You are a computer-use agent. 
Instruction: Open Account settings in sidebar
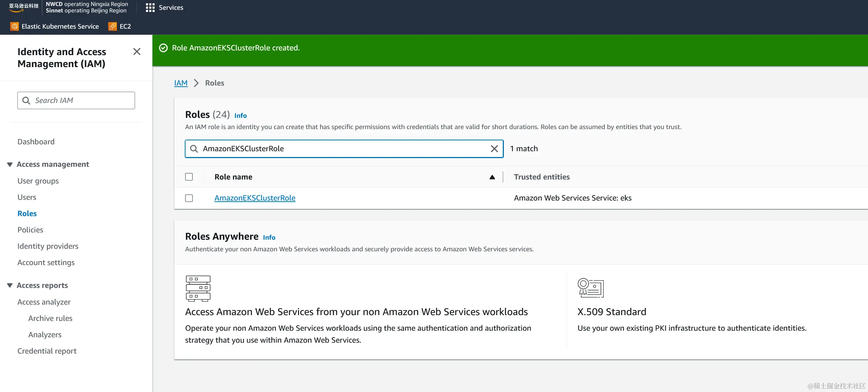pos(46,263)
